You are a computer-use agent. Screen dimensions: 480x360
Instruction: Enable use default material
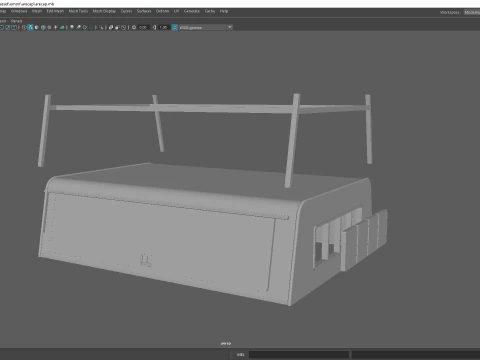[x=37, y=27]
